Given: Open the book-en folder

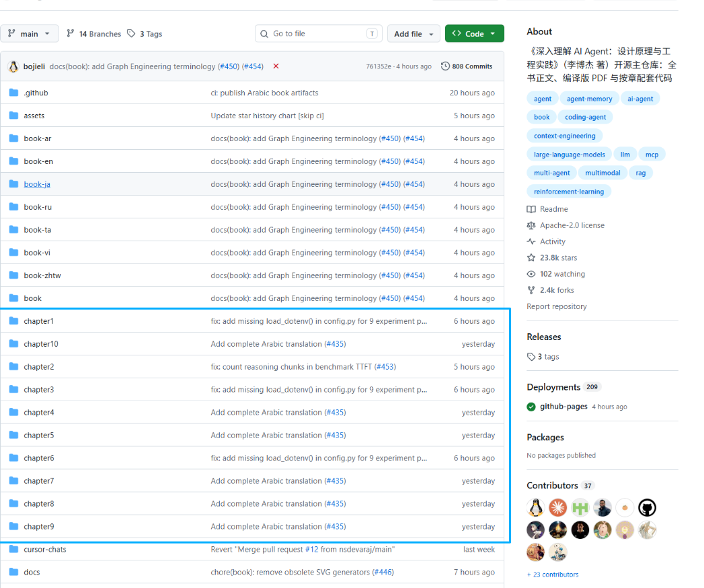Looking at the screenshot, I should tap(38, 161).
